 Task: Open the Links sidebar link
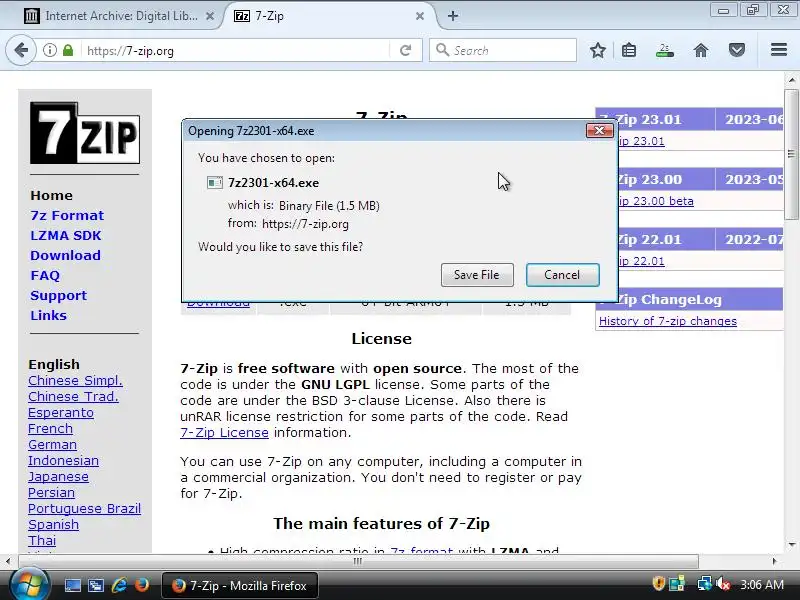48,315
